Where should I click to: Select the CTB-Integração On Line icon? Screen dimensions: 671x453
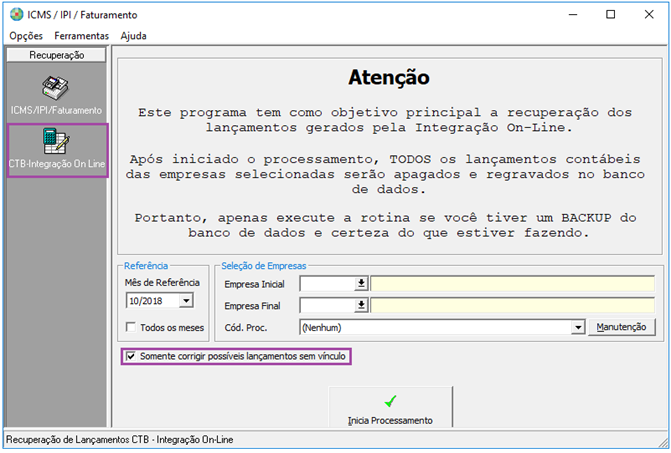click(x=57, y=150)
